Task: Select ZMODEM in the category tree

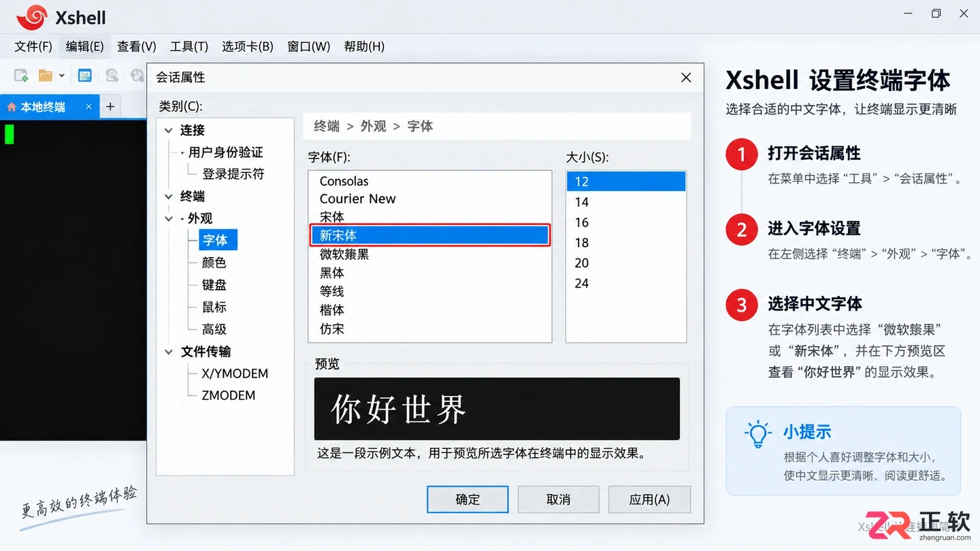Action: 228,395
